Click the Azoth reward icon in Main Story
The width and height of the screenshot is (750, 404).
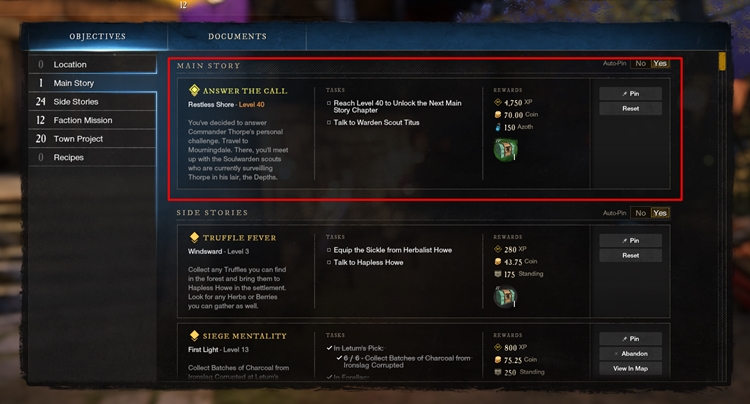pyautogui.click(x=498, y=128)
